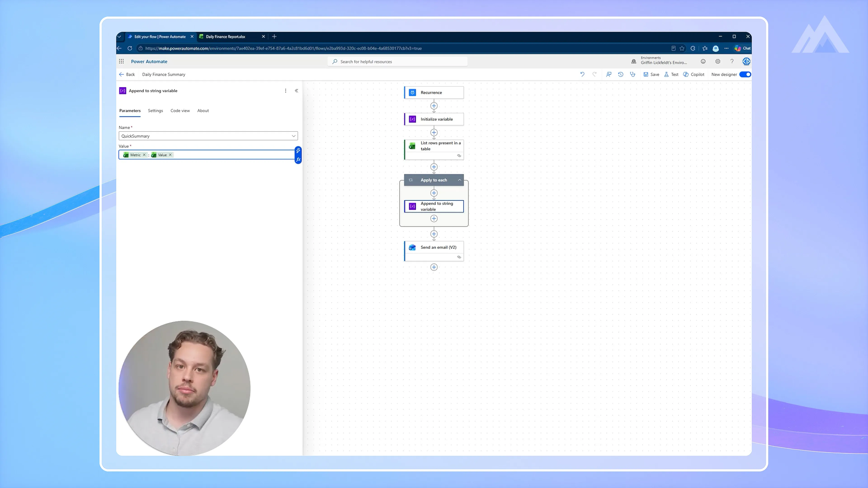The height and width of the screenshot is (488, 868).
Task: Open the more options menu for Append to string variable
Action: [x=285, y=91]
